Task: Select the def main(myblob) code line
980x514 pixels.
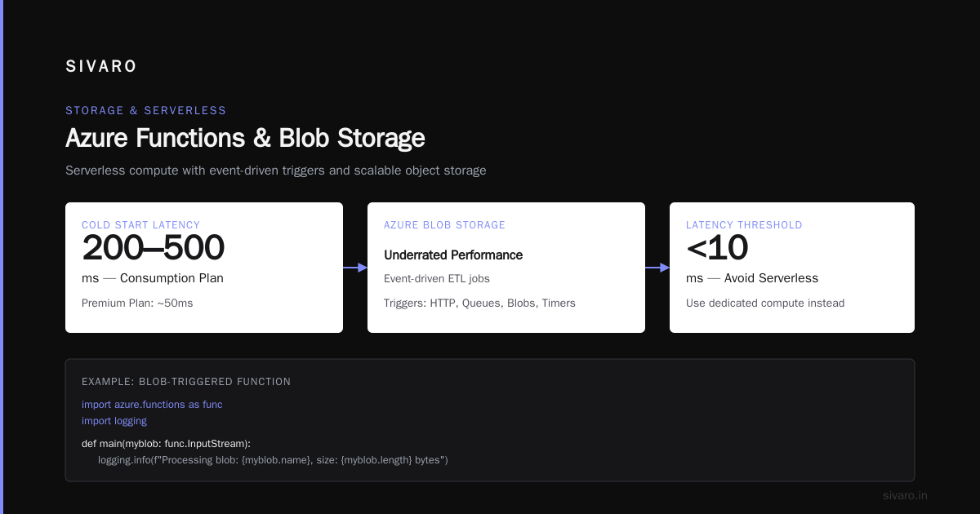Action: [166, 444]
